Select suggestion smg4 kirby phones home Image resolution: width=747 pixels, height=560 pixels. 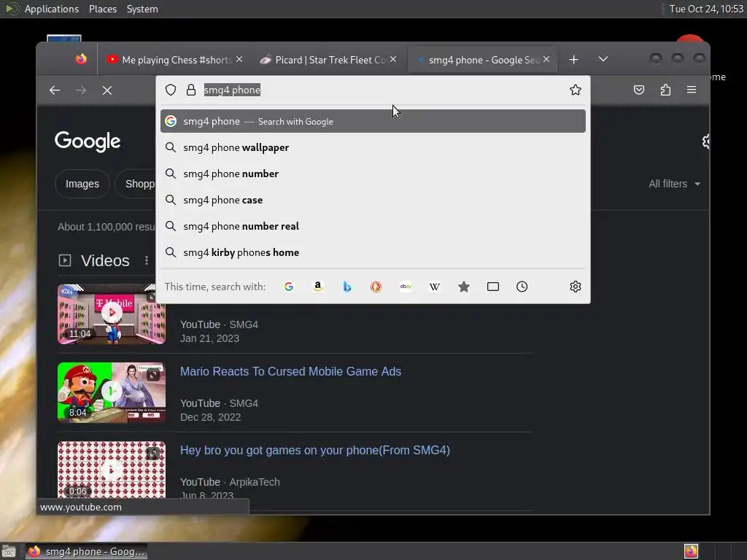click(x=373, y=252)
